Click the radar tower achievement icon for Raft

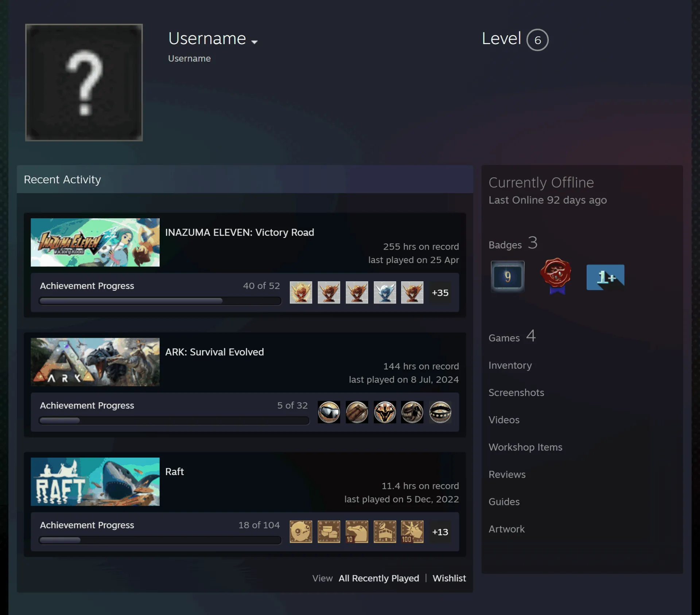(385, 532)
